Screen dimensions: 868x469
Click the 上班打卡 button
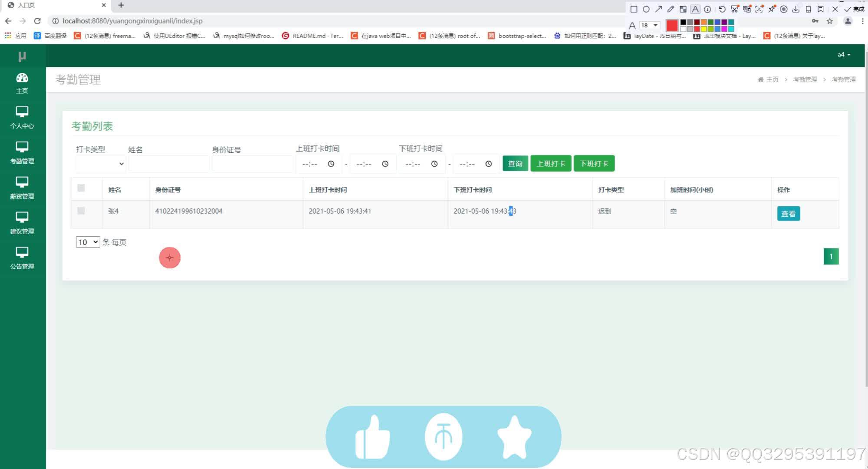click(551, 163)
